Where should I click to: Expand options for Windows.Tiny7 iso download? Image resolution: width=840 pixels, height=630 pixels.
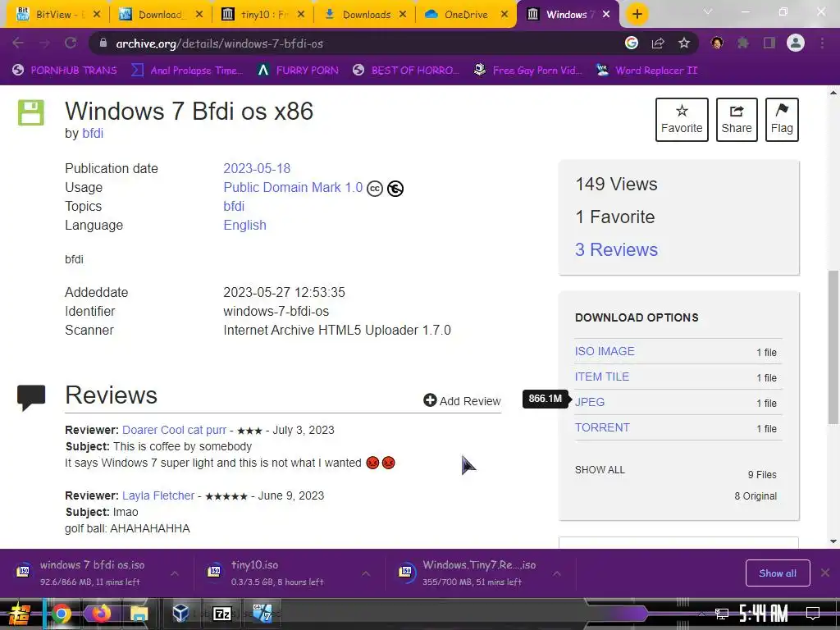tap(557, 573)
